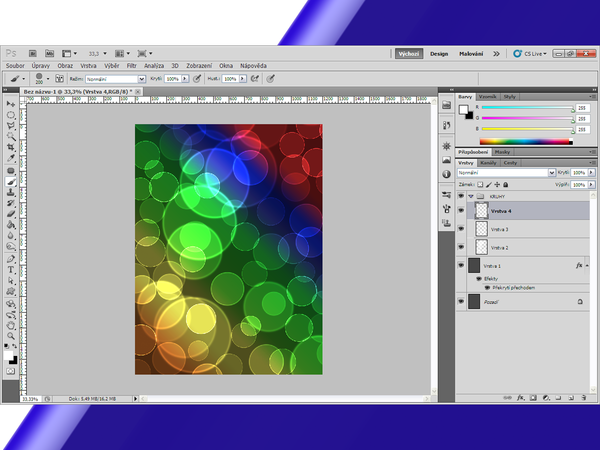This screenshot has width=600, height=450.
Task: Hide the Vrstva 4 layer
Action: point(461,211)
